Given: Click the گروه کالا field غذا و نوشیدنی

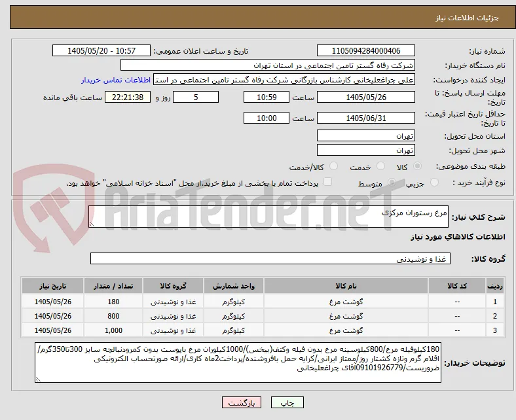Looking at the screenshot, I should [270, 258].
